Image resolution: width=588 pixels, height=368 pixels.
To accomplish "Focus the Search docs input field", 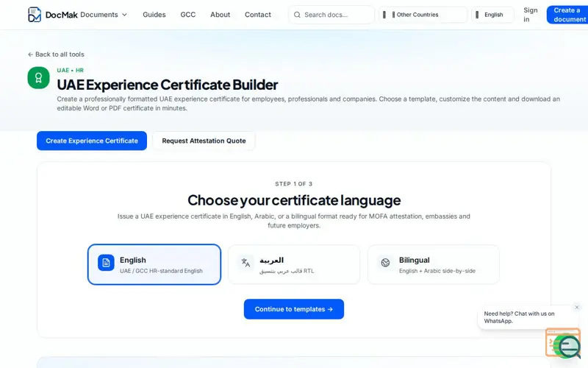I will click(331, 15).
